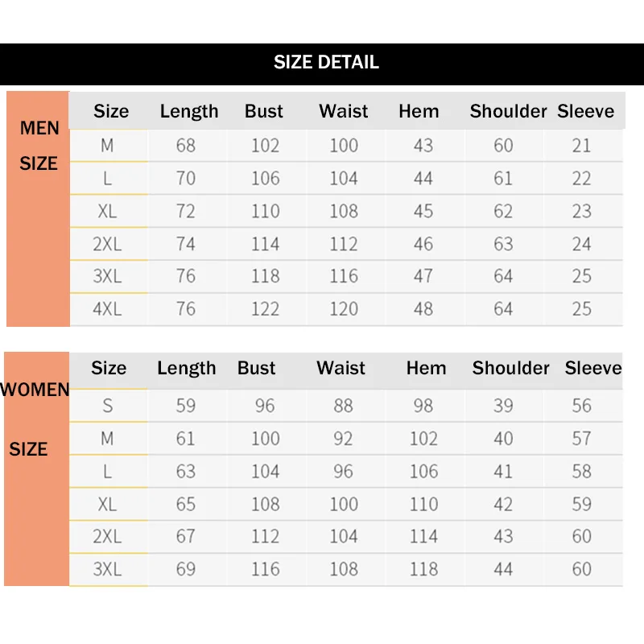Click the Waist header in women's table
This screenshot has width=644, height=644.
point(341,368)
